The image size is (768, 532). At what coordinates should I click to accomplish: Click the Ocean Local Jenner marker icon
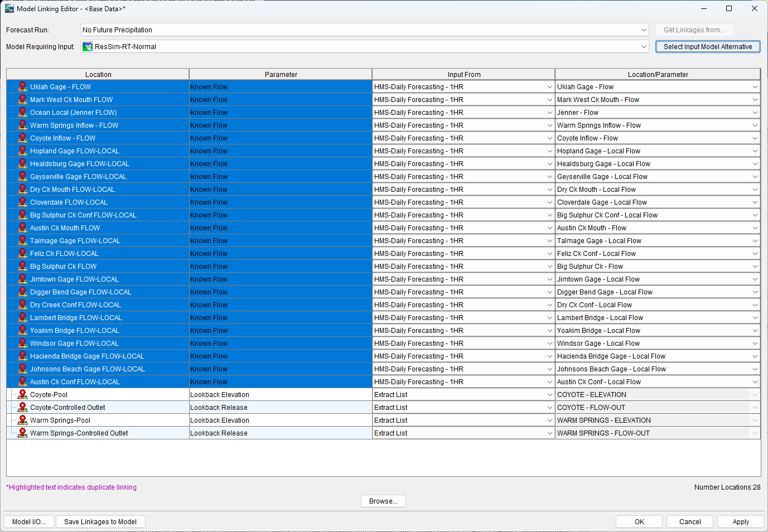22,112
